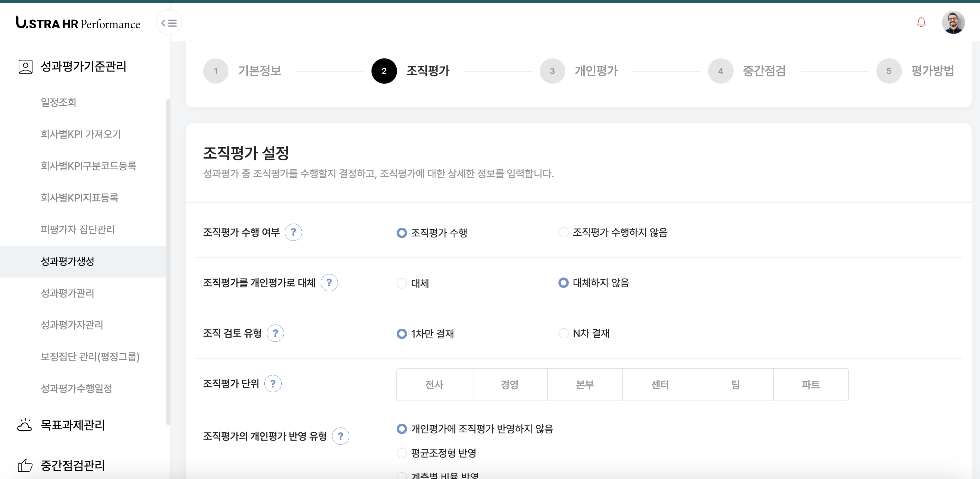Click the sidebar vertical scrollbar
This screenshot has width=980, height=479.
(x=168, y=262)
